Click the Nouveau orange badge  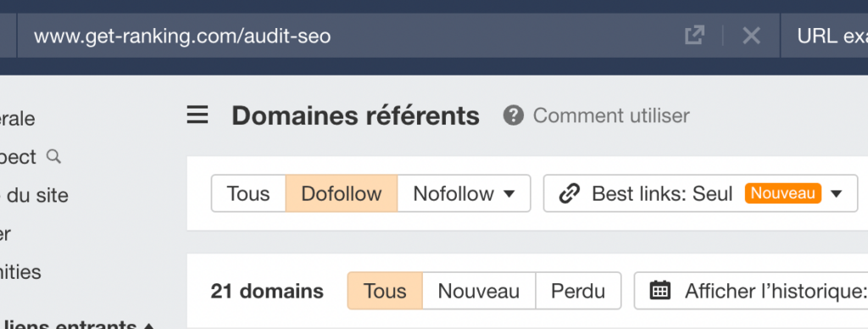[782, 192]
